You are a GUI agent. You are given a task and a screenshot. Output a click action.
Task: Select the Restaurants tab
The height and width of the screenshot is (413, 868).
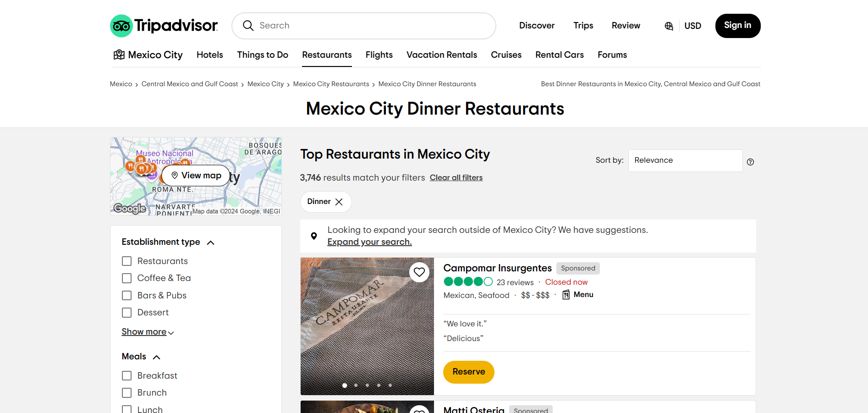tap(327, 55)
